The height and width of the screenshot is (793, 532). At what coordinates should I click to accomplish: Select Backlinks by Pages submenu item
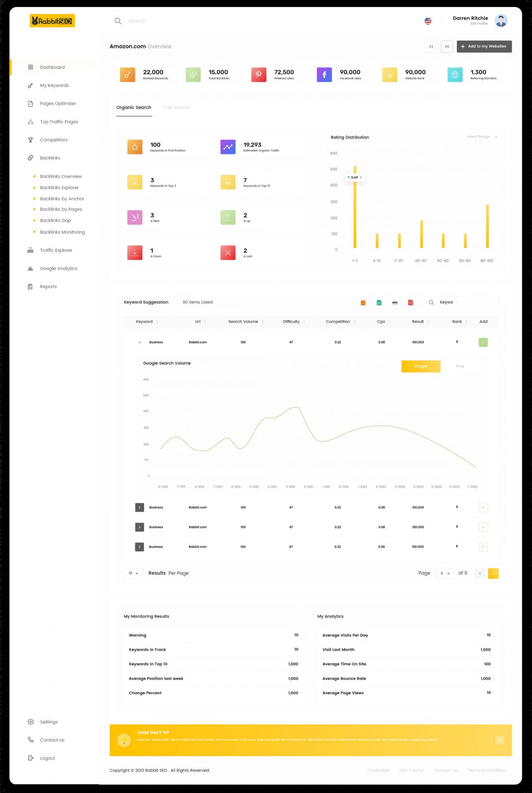pos(61,209)
